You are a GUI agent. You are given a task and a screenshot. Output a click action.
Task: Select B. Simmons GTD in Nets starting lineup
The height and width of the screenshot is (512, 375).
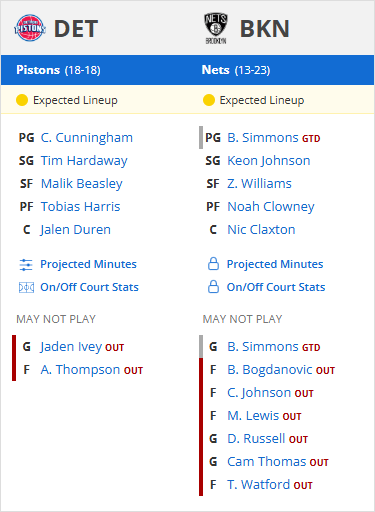click(x=274, y=138)
